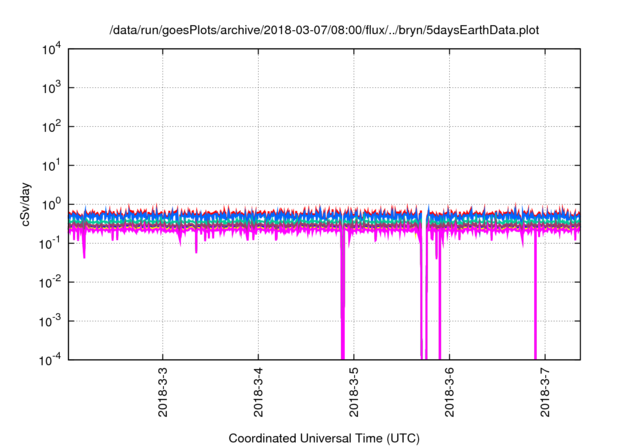
Task: Click the 2018-3-3 date tick label
Action: [x=162, y=392]
